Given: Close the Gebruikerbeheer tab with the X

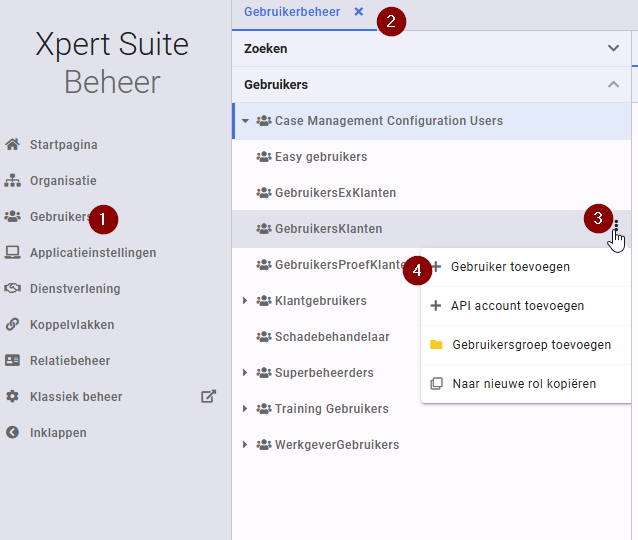Looking at the screenshot, I should [x=358, y=11].
